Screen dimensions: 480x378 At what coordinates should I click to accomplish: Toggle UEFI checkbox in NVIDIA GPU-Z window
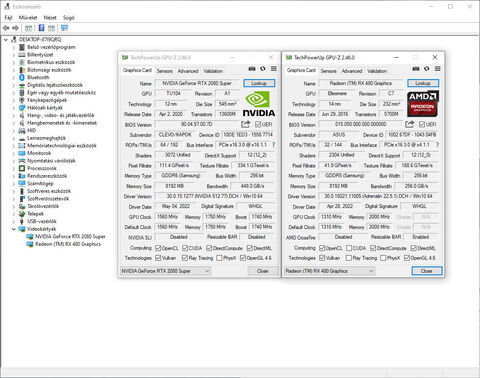coord(258,124)
